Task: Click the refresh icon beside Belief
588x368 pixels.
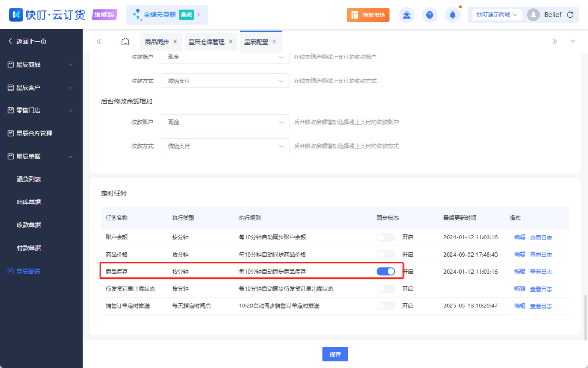Action: point(570,15)
